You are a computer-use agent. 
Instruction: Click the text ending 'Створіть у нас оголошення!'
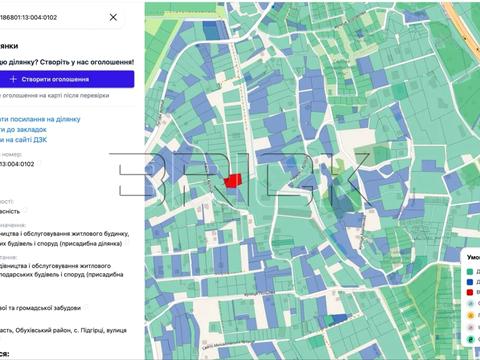click(67, 62)
